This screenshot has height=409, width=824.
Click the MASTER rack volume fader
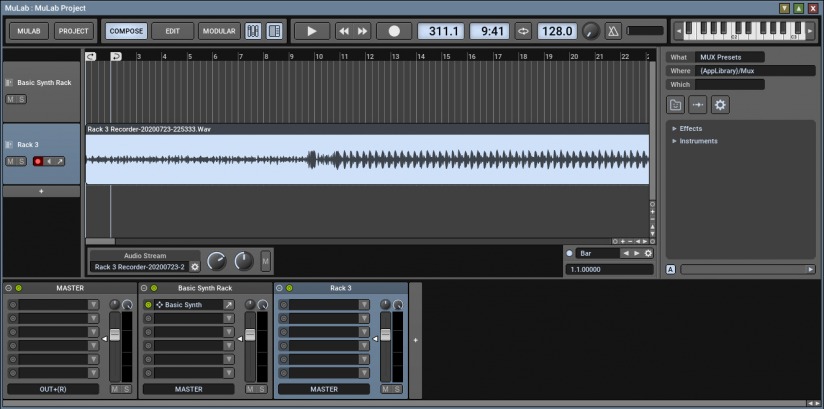coord(115,335)
